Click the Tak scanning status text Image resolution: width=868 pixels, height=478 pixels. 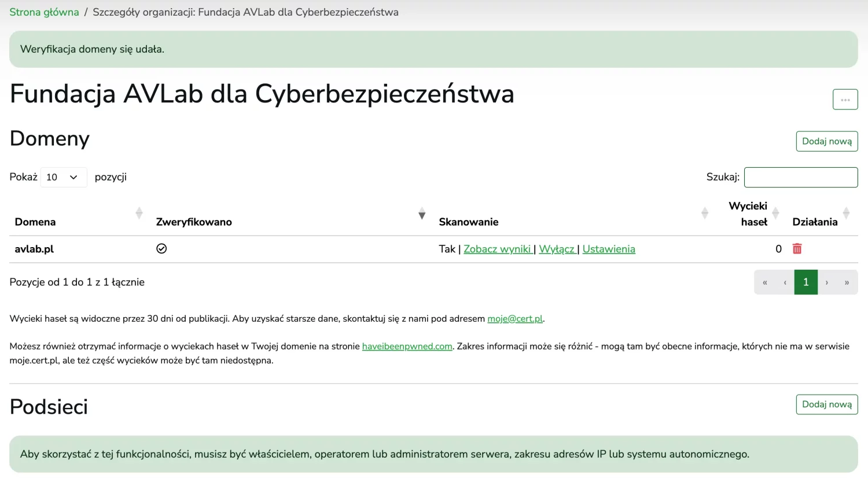(x=447, y=249)
